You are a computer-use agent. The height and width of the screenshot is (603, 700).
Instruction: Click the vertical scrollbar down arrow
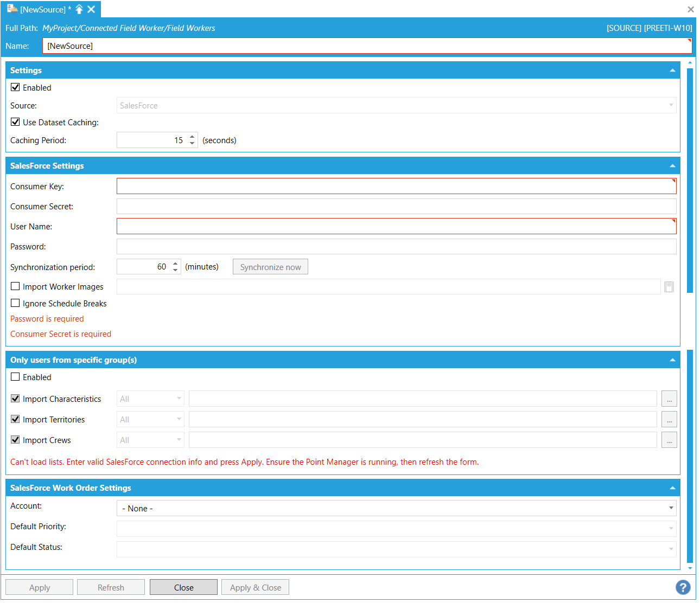pyautogui.click(x=690, y=568)
